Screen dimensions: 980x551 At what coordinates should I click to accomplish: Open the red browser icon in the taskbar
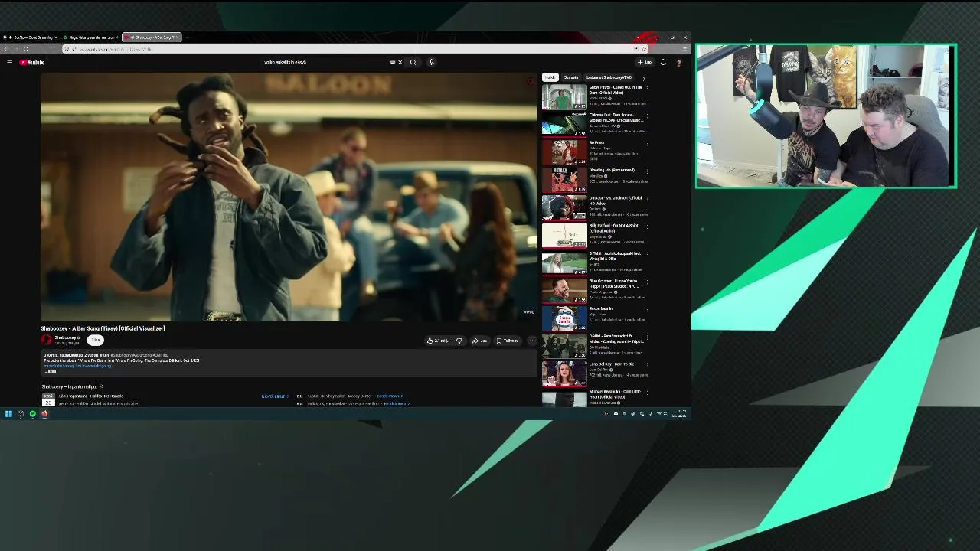(44, 414)
